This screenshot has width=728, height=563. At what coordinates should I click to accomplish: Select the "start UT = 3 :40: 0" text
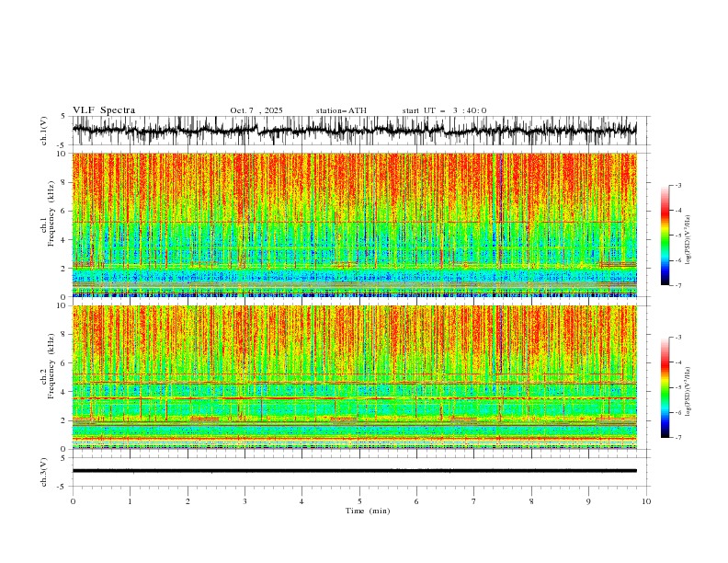[x=444, y=110]
